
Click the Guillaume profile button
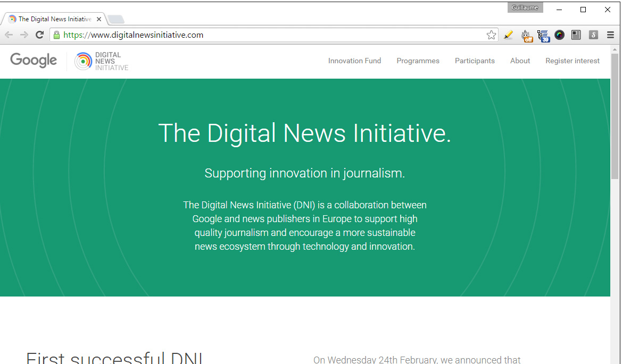[x=525, y=7]
